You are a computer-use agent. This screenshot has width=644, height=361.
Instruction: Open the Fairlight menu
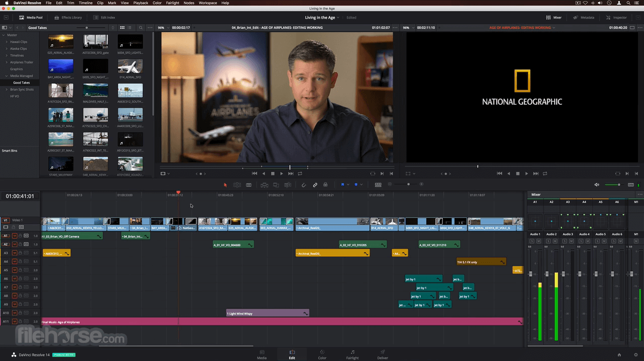tap(172, 3)
